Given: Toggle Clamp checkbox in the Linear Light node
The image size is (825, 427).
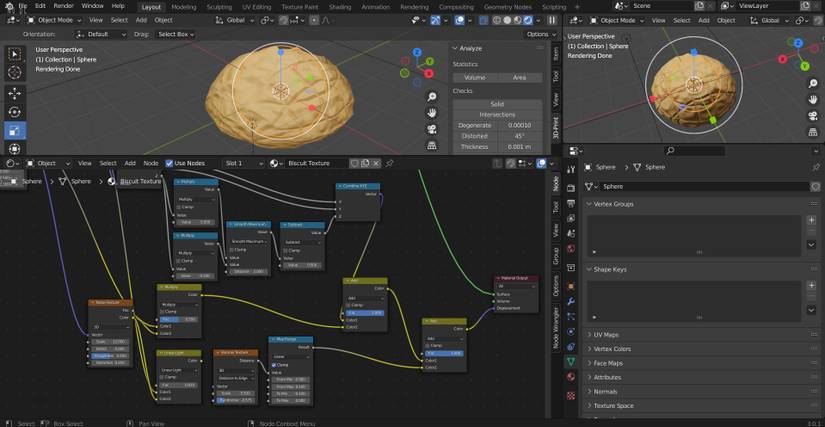Looking at the screenshot, I should click(163, 377).
